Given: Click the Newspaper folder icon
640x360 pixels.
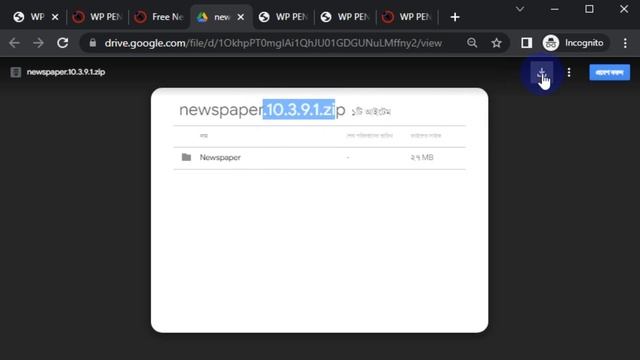Looking at the screenshot, I should (186, 157).
